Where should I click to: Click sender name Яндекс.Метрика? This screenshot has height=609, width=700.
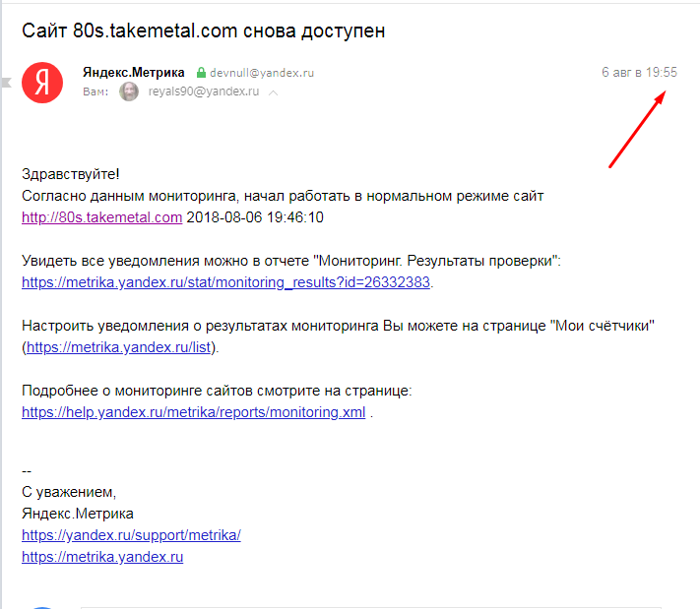pyautogui.click(x=134, y=72)
